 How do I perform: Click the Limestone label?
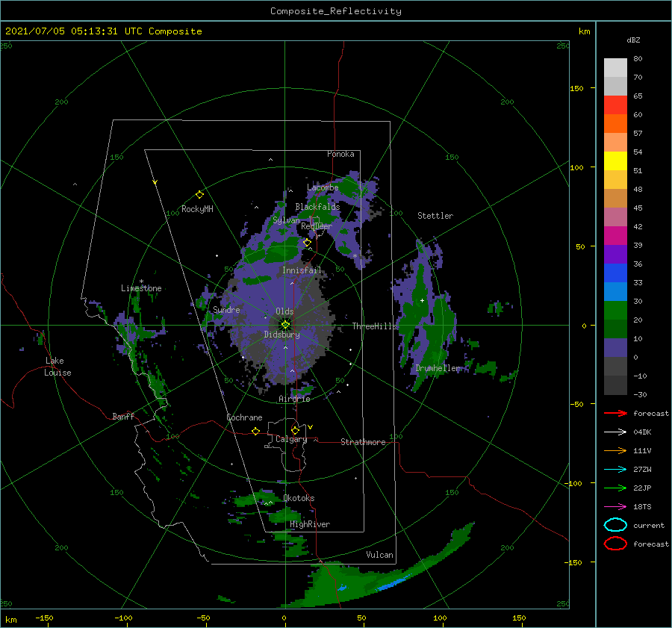point(141,288)
